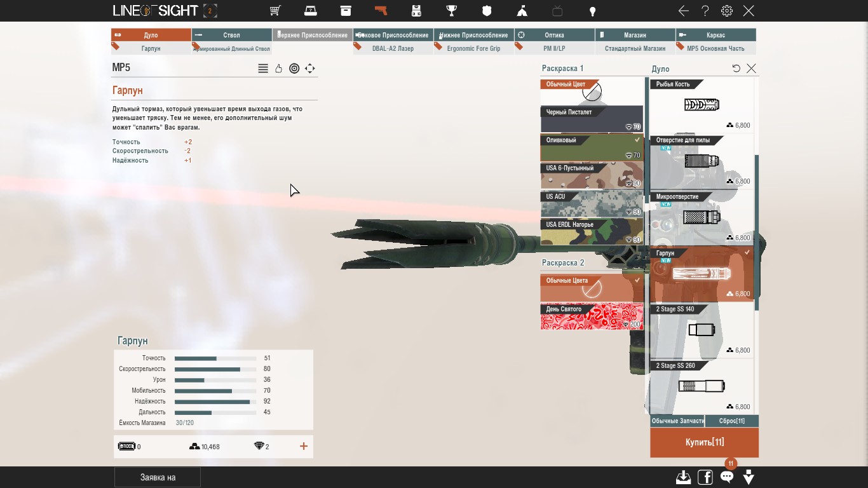Click the undo arrow in Дуло panel
The image size is (868, 488).
pos(736,68)
